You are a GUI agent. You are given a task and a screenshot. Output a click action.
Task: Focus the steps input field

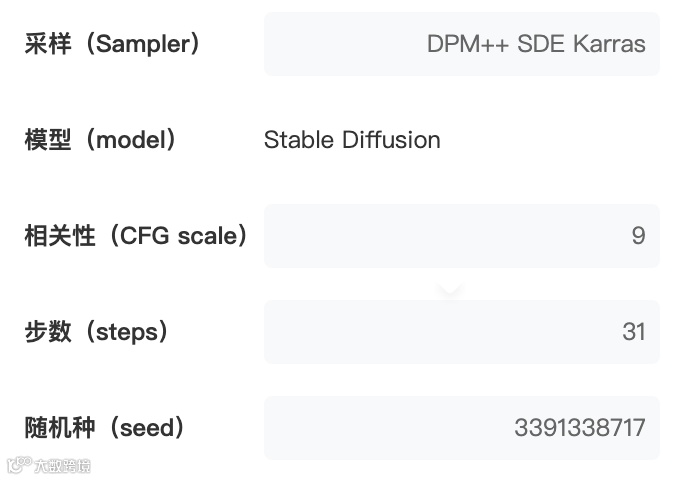[461, 332]
